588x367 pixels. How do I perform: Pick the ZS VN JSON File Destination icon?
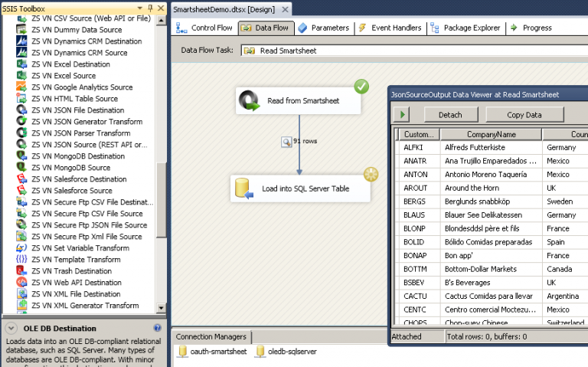(21, 110)
